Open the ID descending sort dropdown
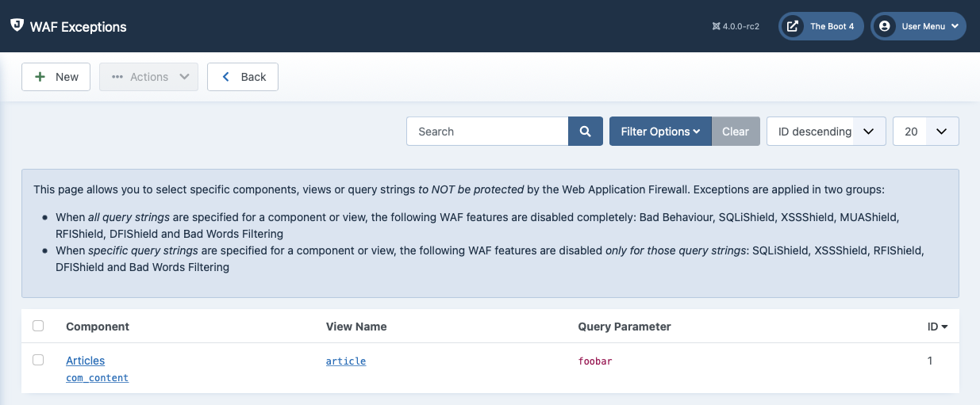This screenshot has width=980, height=405. (825, 132)
